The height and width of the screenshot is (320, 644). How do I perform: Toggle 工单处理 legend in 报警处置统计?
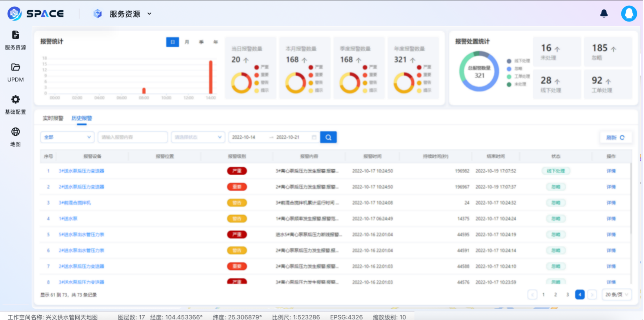[518, 76]
